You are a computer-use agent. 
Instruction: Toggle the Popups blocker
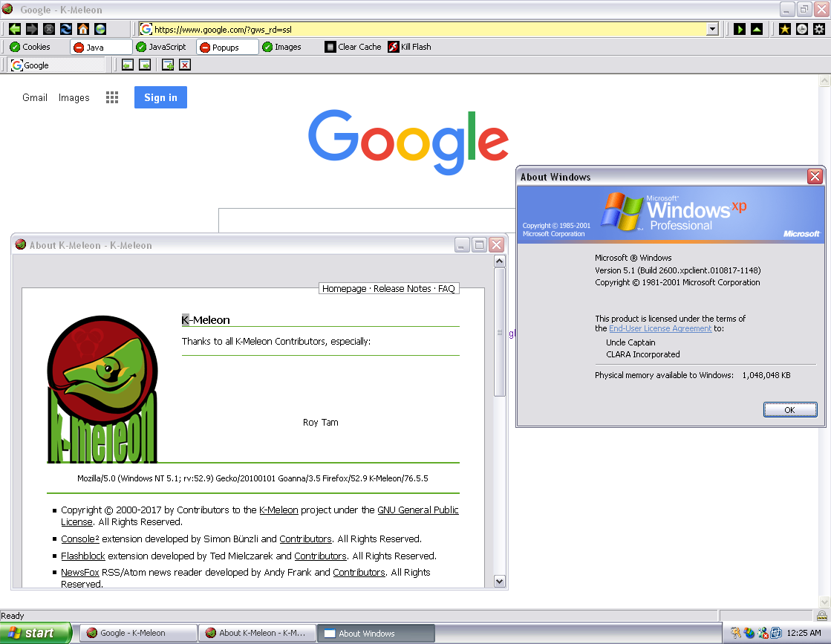pos(227,48)
